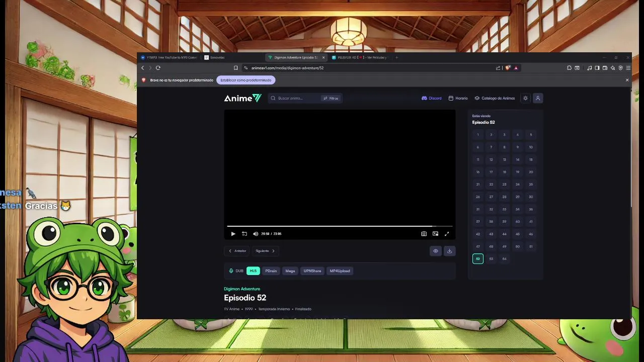Click the address bar URL
The width and height of the screenshot is (644, 362).
click(287, 68)
